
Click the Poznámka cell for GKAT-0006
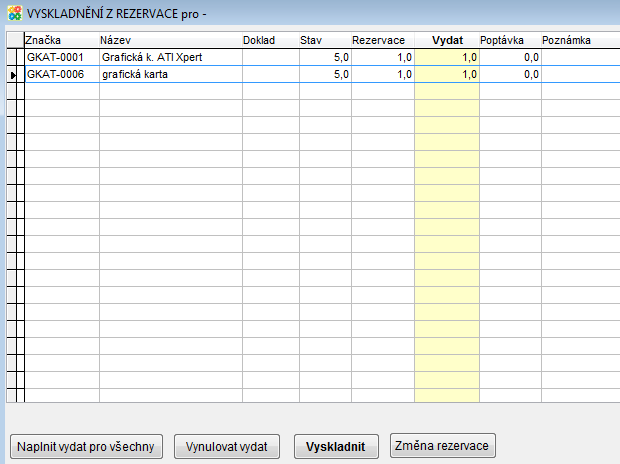580,74
